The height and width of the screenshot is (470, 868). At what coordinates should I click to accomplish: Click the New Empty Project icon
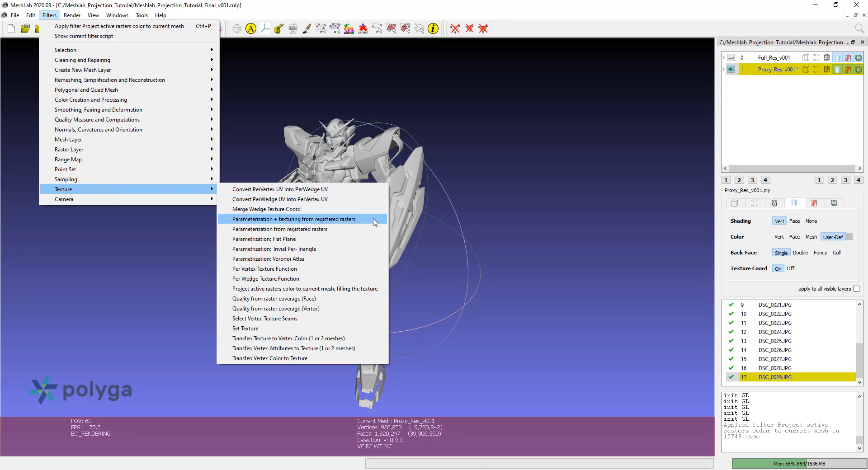tap(11, 29)
